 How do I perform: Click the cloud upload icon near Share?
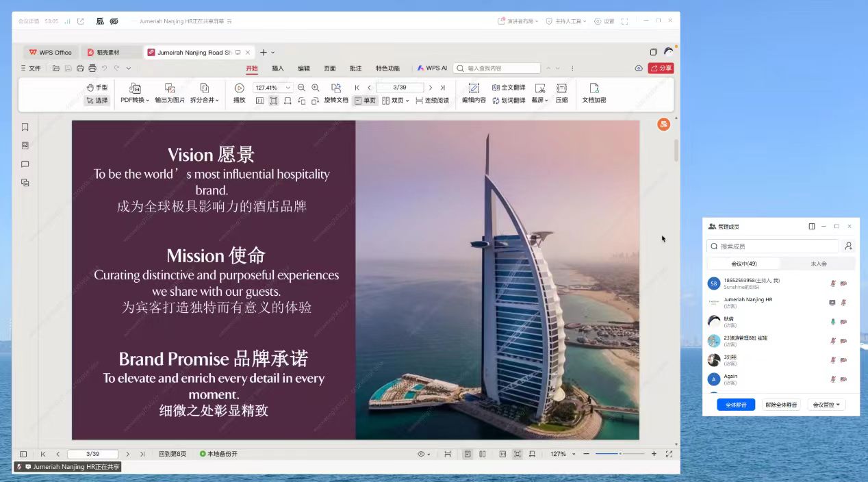tap(639, 68)
